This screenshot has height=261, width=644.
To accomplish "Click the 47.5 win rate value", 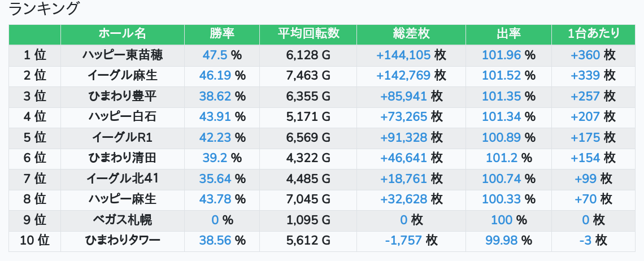I will click(x=215, y=55).
